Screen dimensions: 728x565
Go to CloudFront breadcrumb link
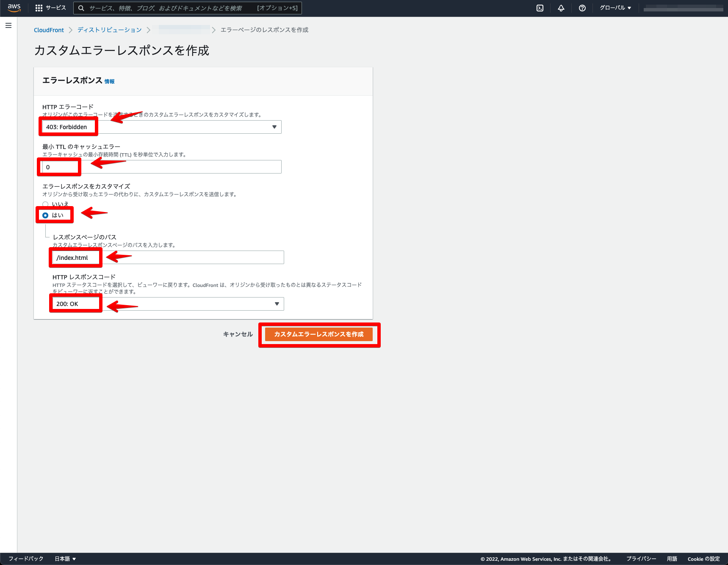click(x=49, y=30)
